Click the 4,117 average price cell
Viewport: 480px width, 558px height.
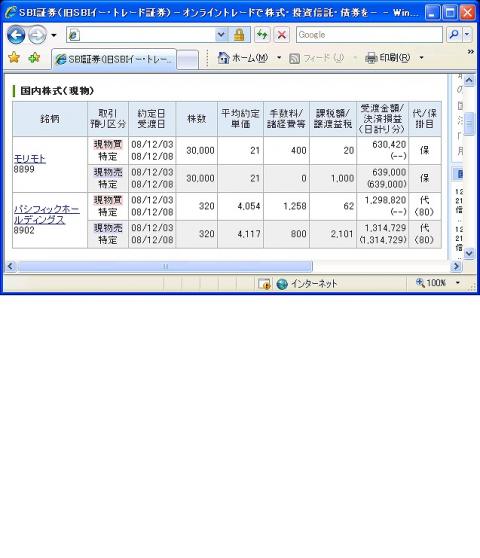pos(241,234)
